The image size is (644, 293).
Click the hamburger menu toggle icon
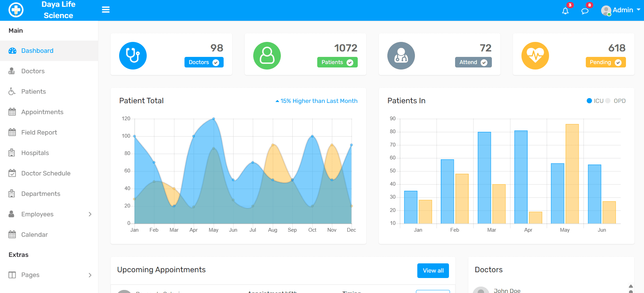pos(106,10)
